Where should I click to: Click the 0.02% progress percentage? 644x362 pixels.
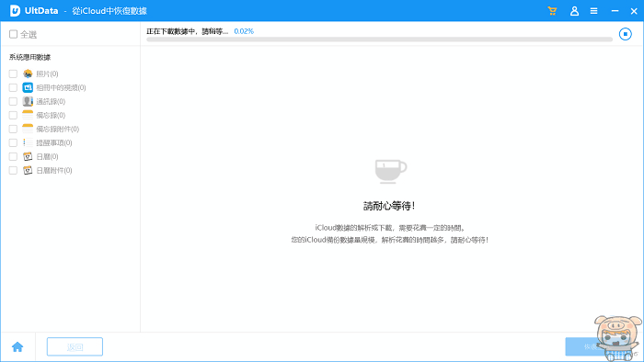(x=244, y=31)
